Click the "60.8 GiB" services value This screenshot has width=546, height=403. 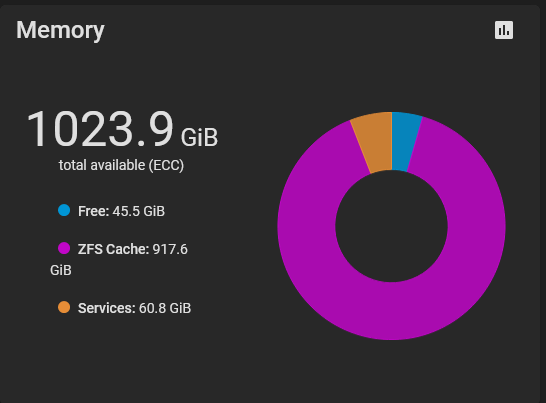(x=165, y=308)
